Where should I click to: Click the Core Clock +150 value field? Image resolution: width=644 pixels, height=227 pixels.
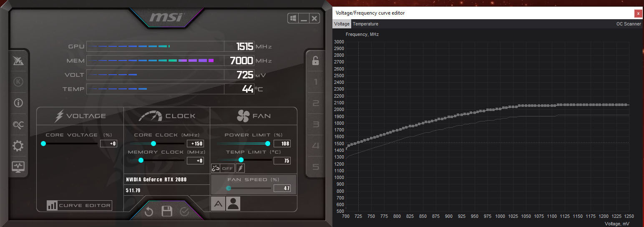pos(195,144)
